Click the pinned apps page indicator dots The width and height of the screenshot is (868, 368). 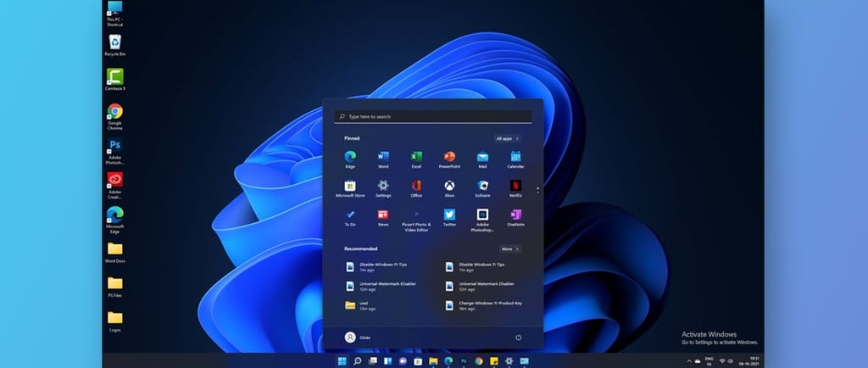(537, 190)
